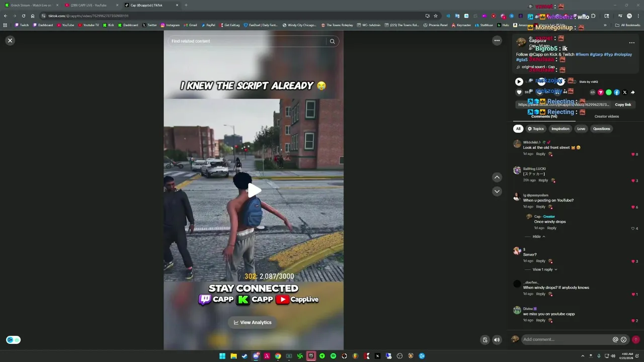The width and height of the screenshot is (644, 362).
Task: Open more share options with the arrow icon
Action: [x=633, y=93]
